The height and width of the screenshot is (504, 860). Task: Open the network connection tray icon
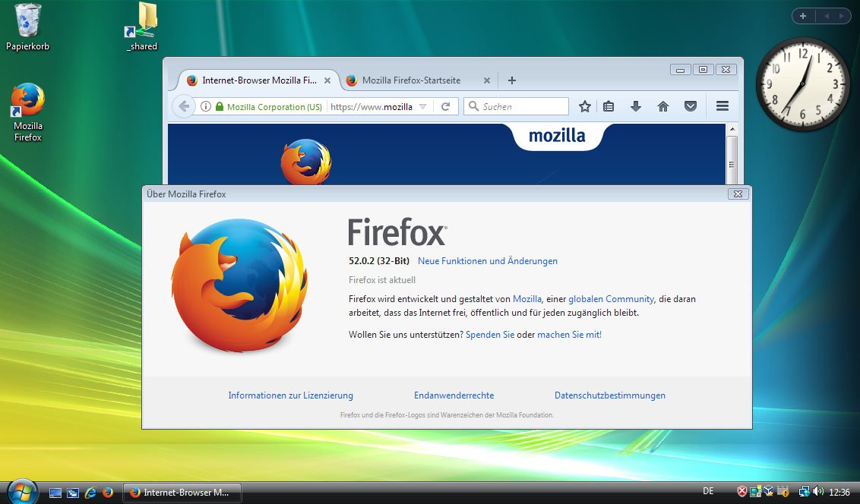[804, 491]
